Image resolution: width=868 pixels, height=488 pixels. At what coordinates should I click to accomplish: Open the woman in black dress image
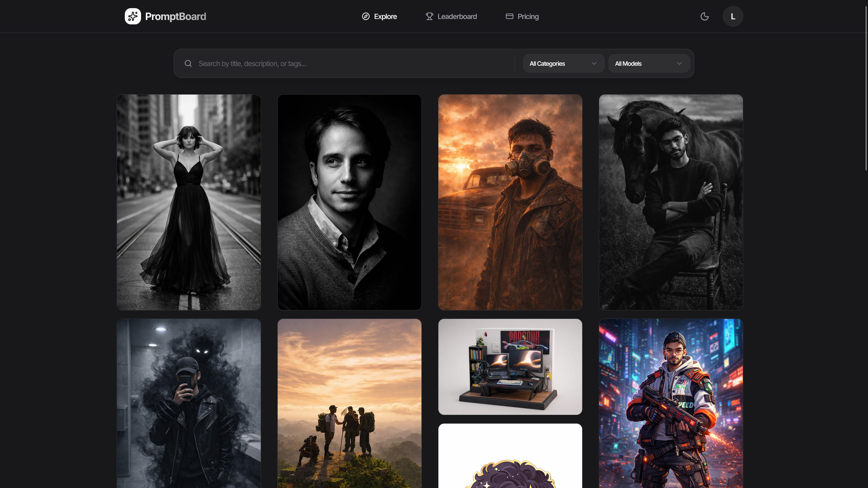[x=189, y=202]
